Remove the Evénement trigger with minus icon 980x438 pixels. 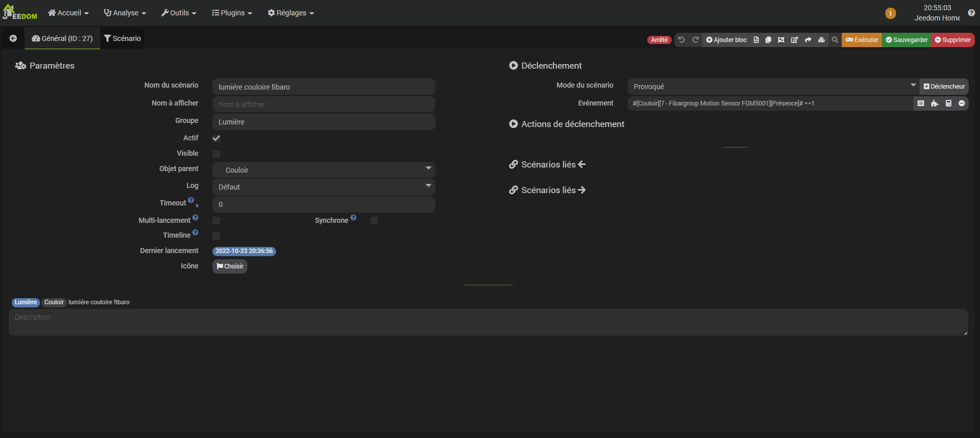(x=962, y=103)
